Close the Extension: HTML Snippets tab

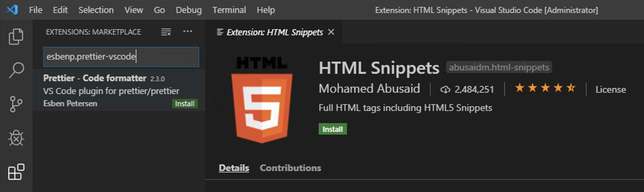[331, 32]
